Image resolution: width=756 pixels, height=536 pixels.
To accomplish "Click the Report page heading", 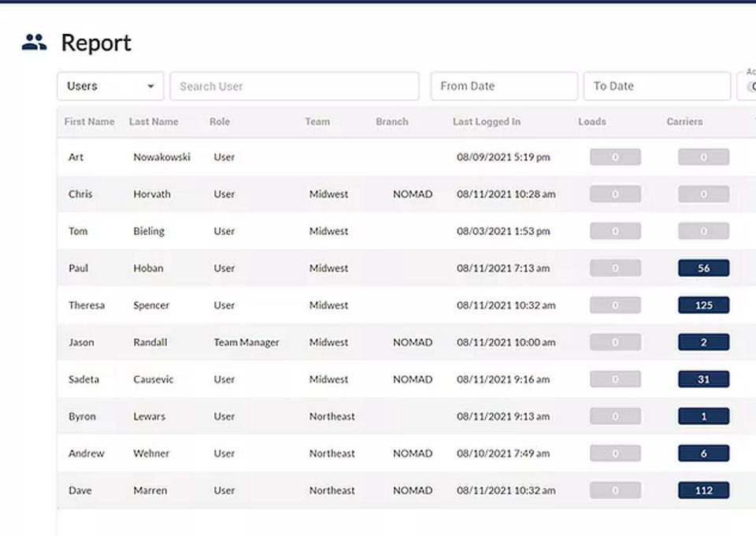I will tap(96, 43).
